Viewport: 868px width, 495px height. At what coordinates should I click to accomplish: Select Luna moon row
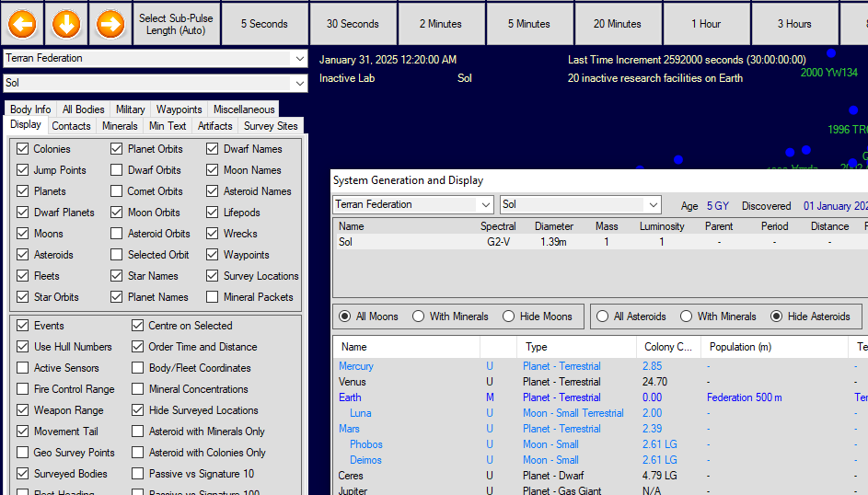coord(600,413)
